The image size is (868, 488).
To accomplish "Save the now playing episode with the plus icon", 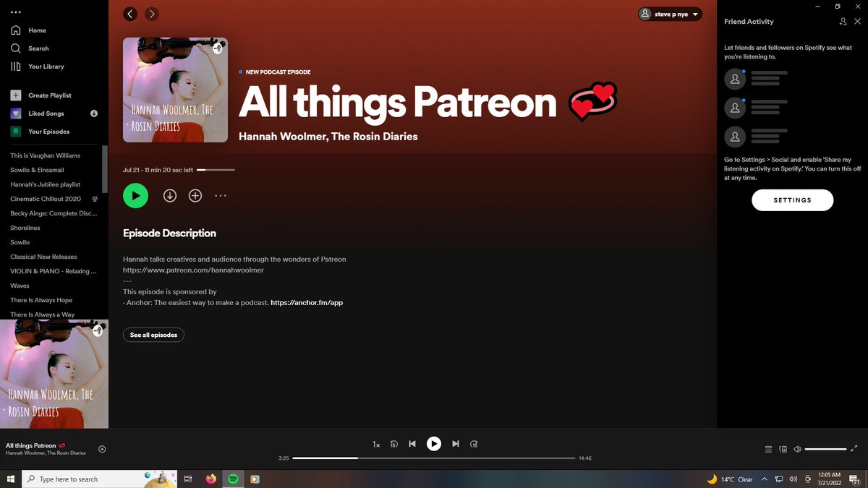I will 102,449.
